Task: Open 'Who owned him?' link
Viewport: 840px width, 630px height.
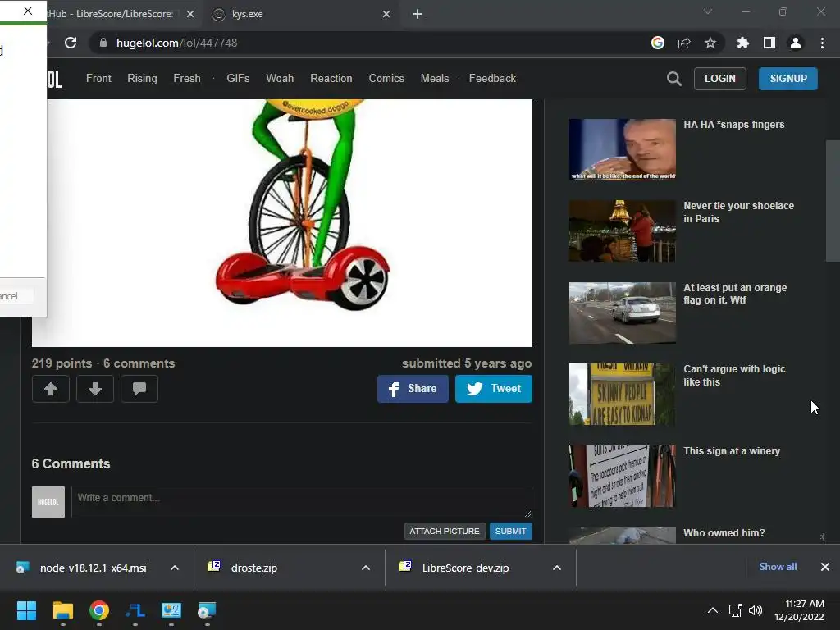Action: [724, 533]
